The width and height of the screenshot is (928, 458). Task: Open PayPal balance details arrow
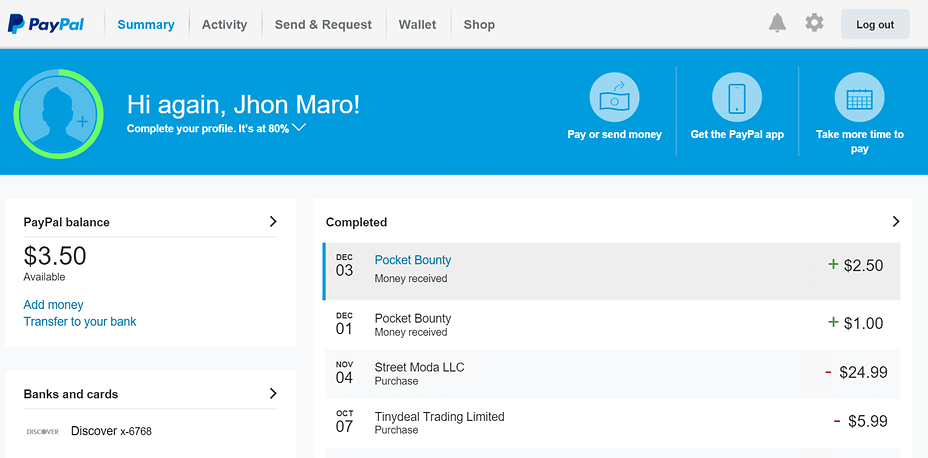pyautogui.click(x=273, y=221)
